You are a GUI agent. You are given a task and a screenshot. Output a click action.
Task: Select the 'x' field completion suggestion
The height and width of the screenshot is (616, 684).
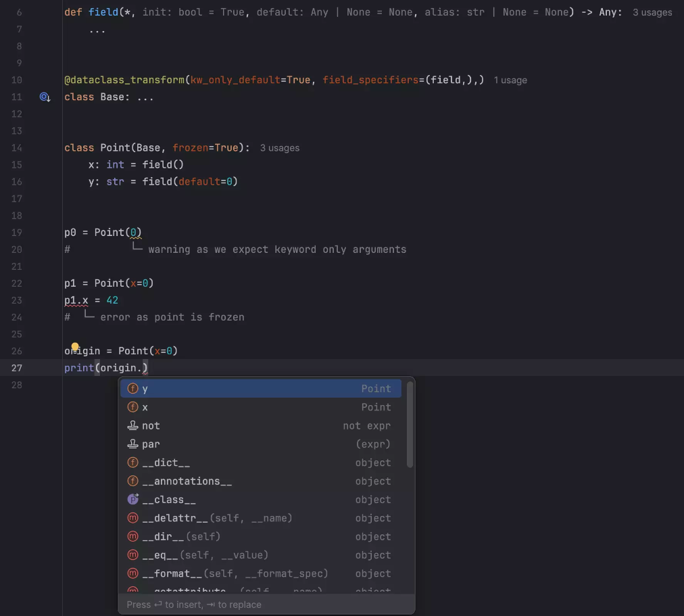click(261, 407)
